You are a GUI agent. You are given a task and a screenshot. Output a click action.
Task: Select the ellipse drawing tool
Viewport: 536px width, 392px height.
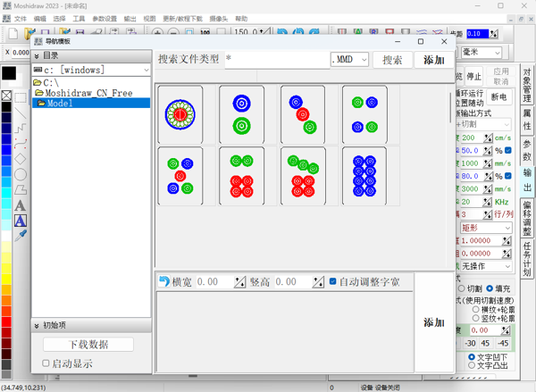[20, 174]
